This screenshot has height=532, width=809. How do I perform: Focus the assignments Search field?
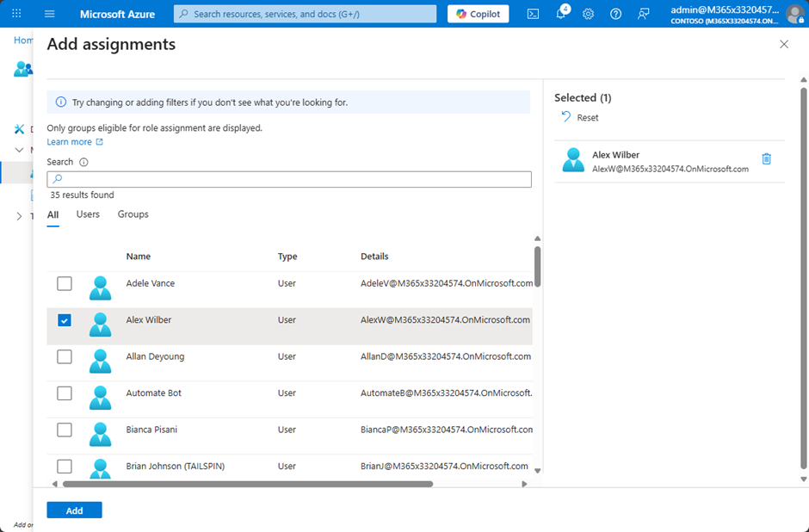click(x=289, y=179)
